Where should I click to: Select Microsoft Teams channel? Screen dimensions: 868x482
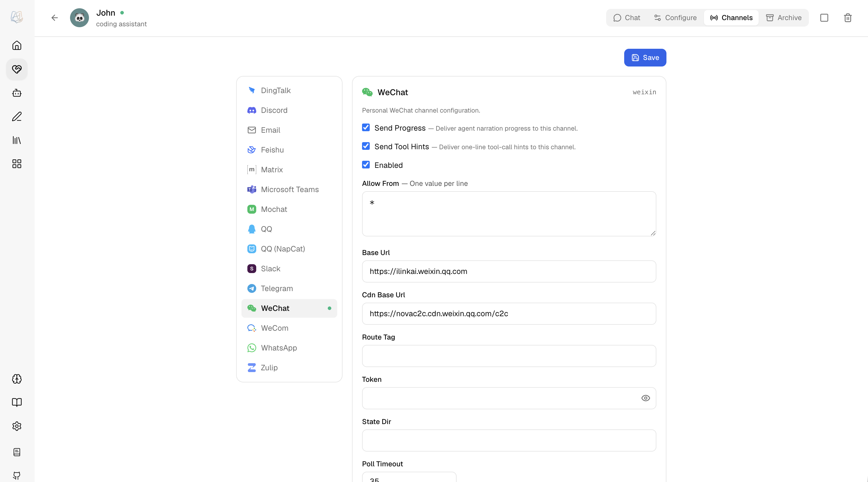click(x=289, y=189)
